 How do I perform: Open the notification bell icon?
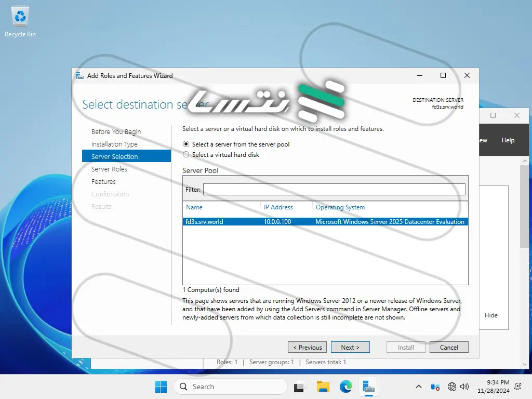(x=517, y=387)
